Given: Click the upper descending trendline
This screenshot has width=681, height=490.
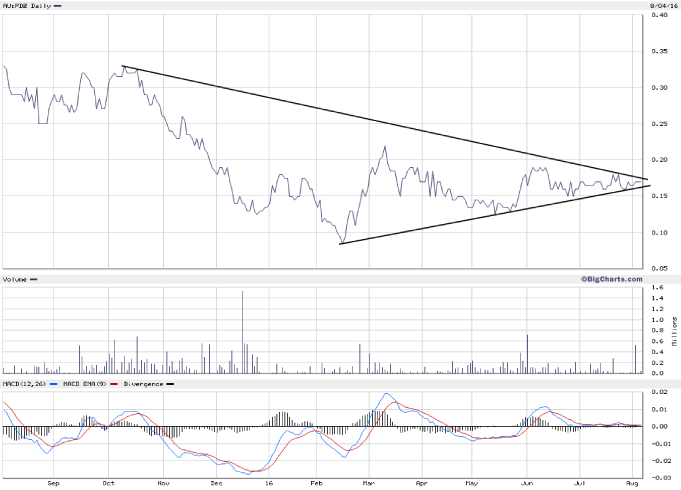Looking at the screenshot, I should (x=380, y=122).
